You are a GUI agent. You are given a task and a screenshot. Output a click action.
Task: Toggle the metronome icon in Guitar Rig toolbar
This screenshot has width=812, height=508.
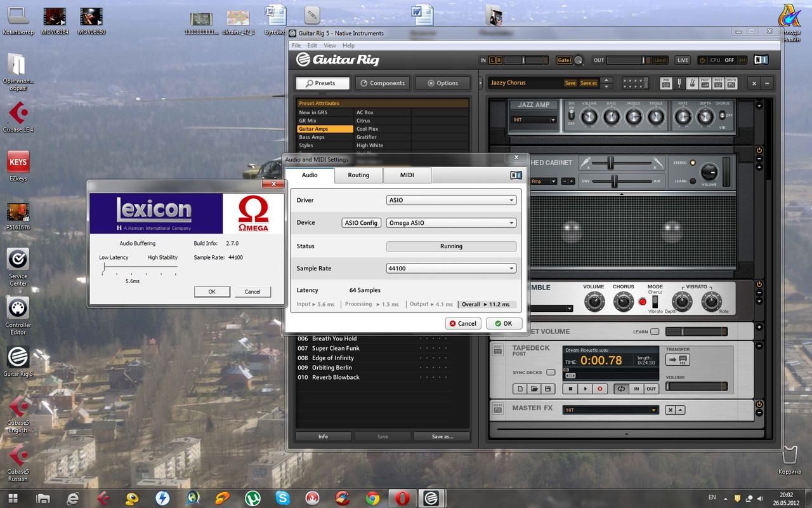691,83
